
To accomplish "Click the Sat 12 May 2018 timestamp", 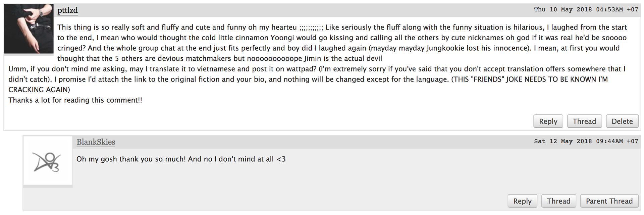I will [x=586, y=142].
